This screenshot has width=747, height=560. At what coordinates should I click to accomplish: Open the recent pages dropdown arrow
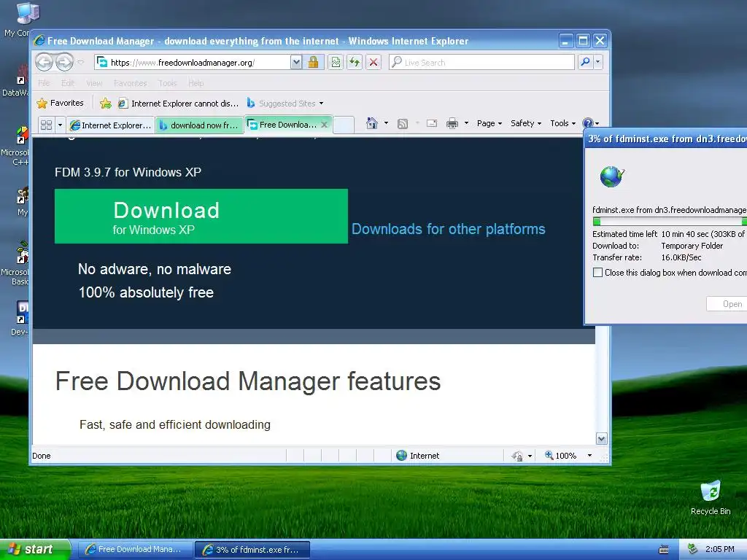(x=80, y=63)
